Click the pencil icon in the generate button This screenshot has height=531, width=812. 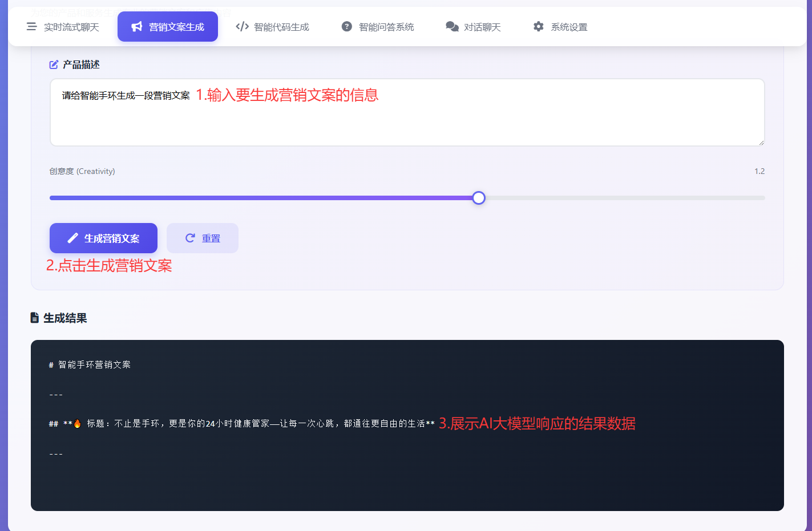(72, 238)
